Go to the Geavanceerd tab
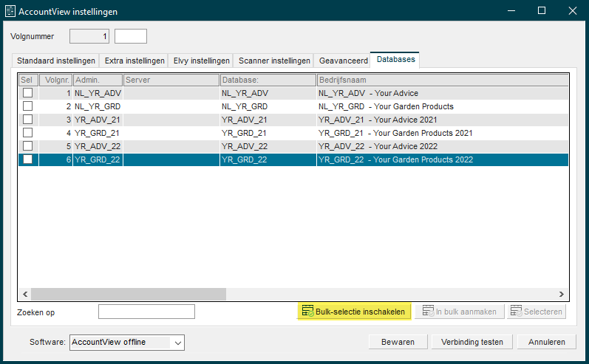Image resolution: width=589 pixels, height=364 pixels. pyautogui.click(x=343, y=61)
